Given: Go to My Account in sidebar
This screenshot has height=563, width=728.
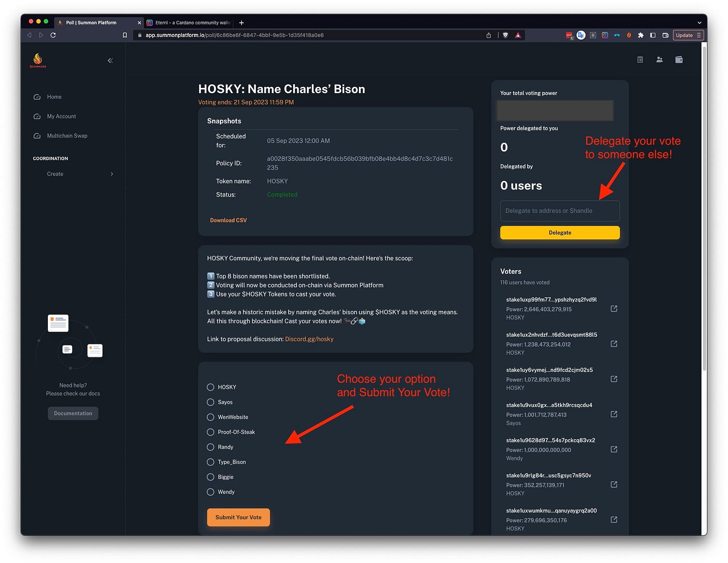Looking at the screenshot, I should (61, 117).
